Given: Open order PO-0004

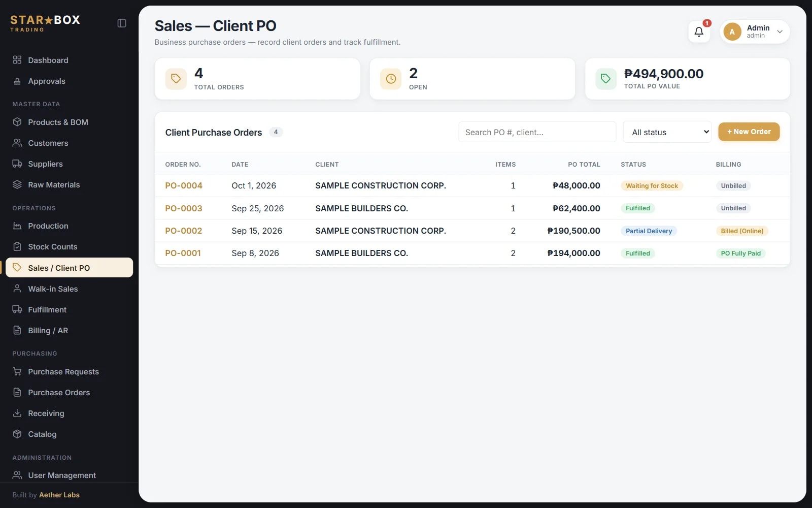Looking at the screenshot, I should [x=184, y=185].
